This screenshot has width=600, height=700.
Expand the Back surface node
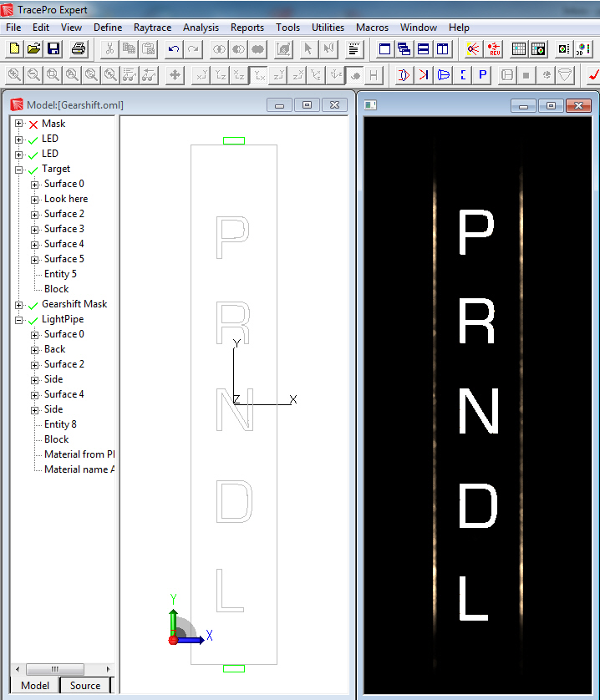34,350
